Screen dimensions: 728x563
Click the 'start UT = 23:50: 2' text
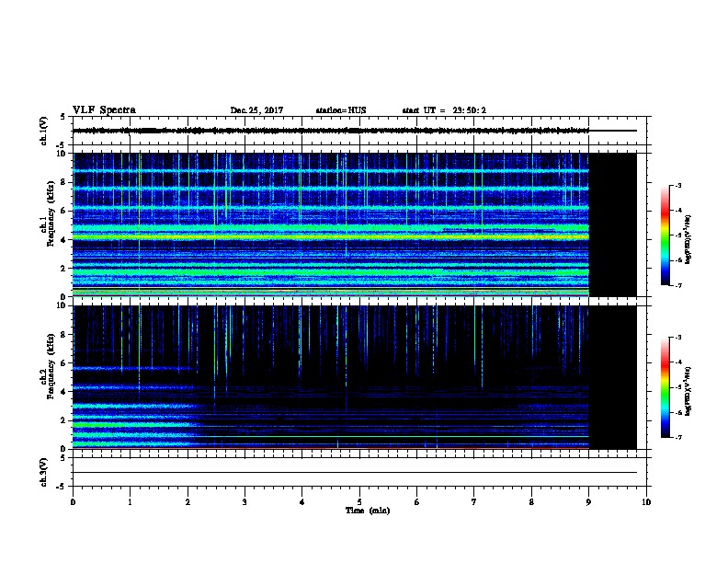[x=444, y=110]
